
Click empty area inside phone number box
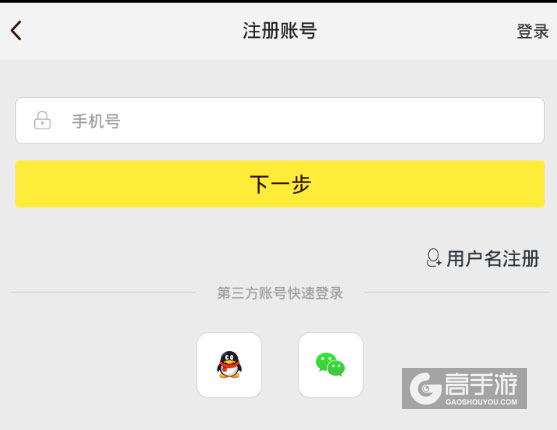click(330, 120)
